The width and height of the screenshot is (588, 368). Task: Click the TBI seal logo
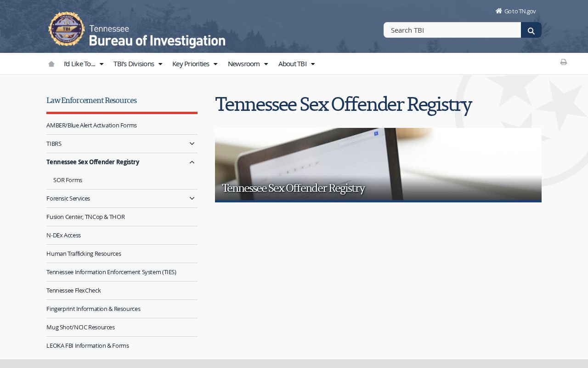coord(67,29)
